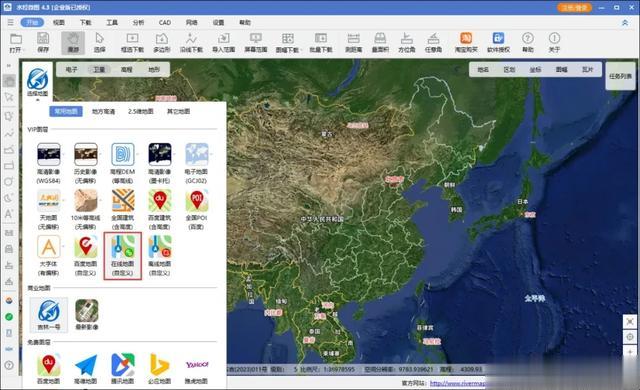Select the 任意角 arbitrary angle tool

[433, 42]
